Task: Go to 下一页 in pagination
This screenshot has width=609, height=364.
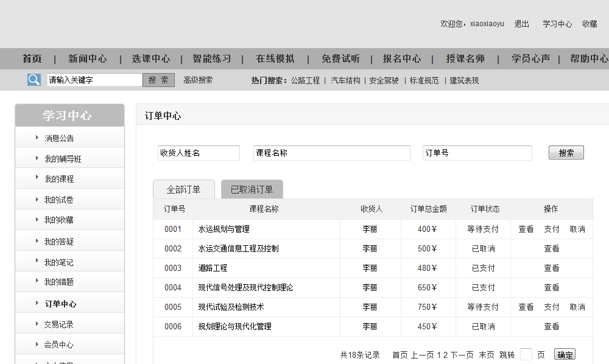Action: [462, 355]
